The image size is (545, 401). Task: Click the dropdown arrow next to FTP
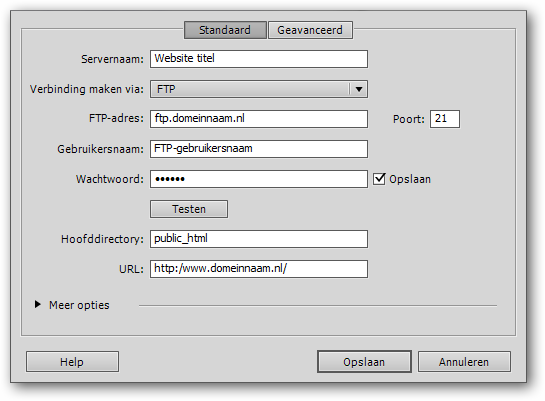(359, 89)
